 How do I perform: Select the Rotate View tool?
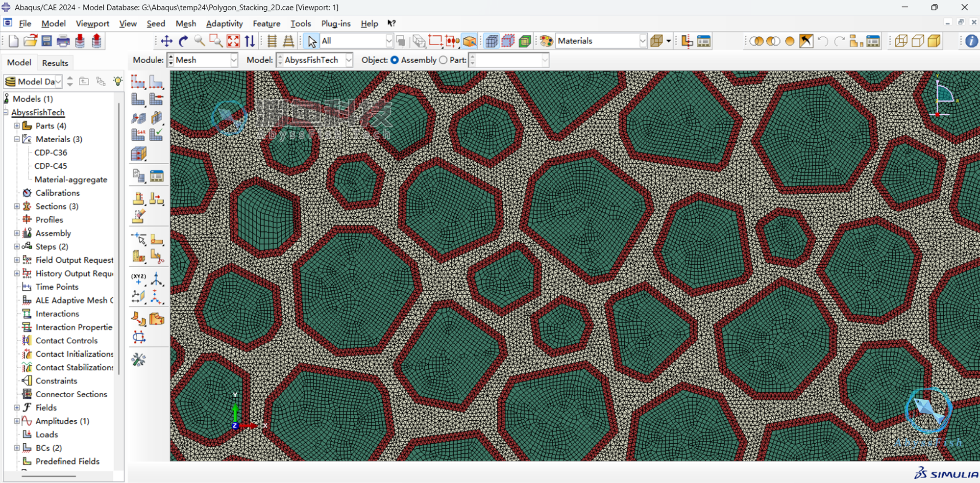tap(183, 41)
